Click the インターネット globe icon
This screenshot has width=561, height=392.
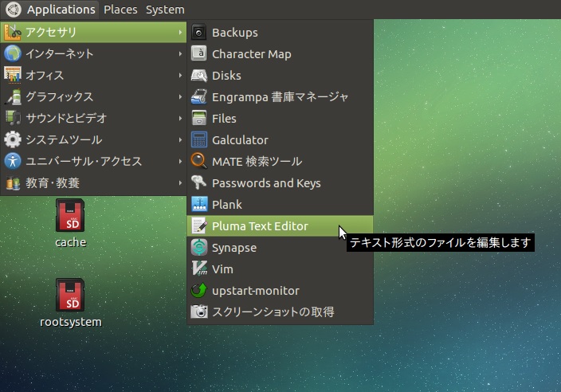tap(13, 53)
